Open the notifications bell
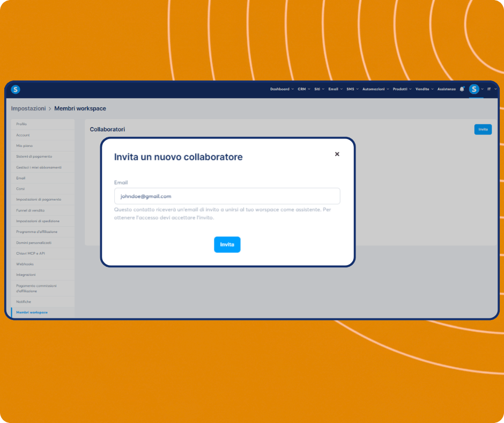 [462, 89]
